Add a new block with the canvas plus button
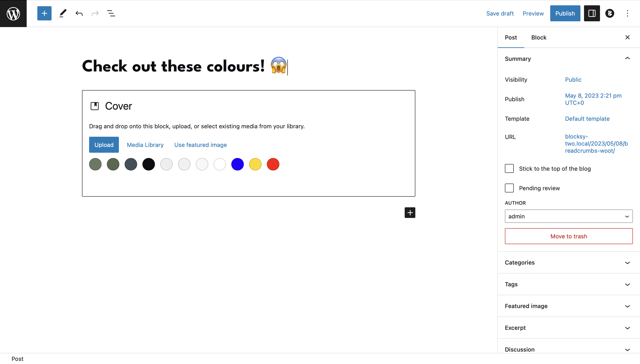Image resolution: width=640 pixels, height=364 pixels. point(410,212)
